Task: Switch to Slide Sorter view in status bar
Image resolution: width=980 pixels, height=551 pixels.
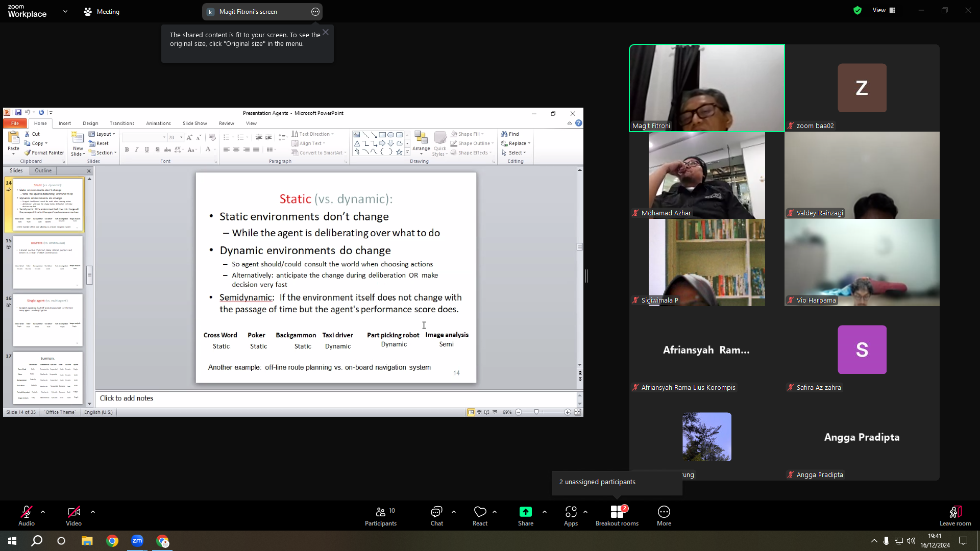Action: click(x=479, y=412)
